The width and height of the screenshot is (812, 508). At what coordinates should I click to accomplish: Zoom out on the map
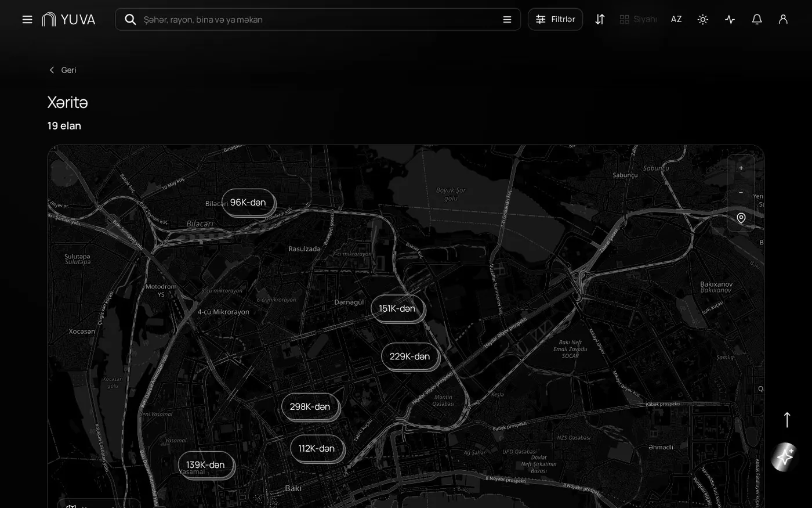tap(741, 192)
